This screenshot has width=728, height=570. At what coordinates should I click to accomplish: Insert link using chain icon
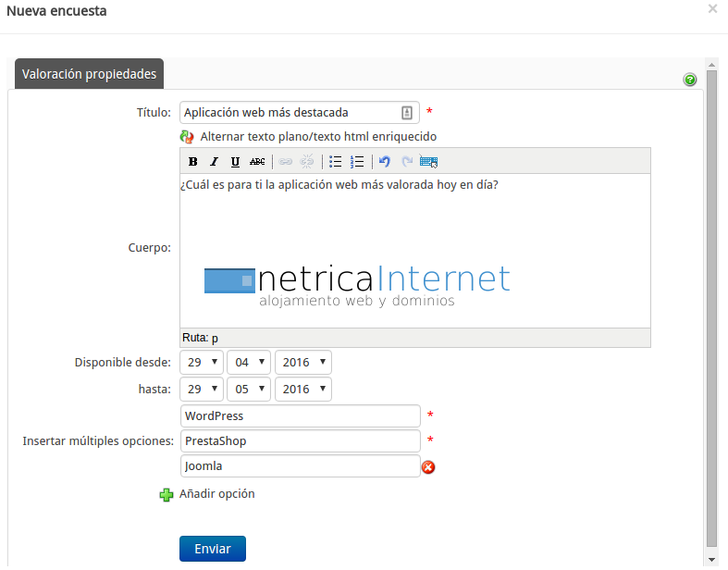click(x=285, y=162)
